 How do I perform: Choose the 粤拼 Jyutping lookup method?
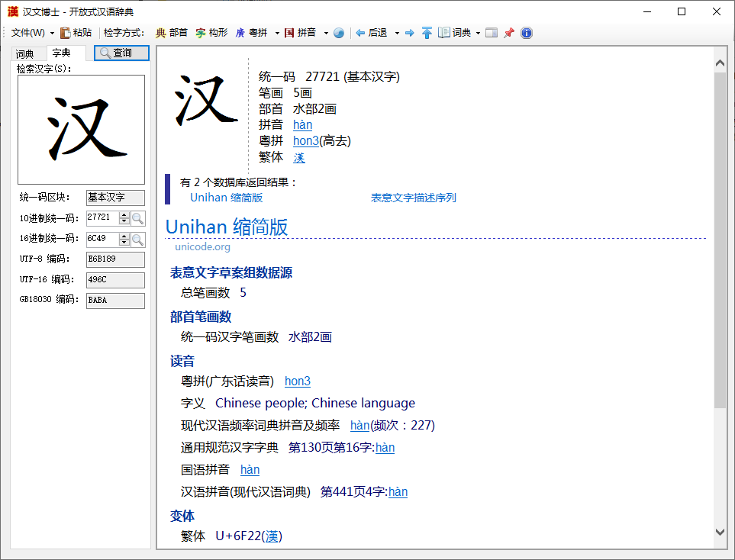[x=252, y=33]
